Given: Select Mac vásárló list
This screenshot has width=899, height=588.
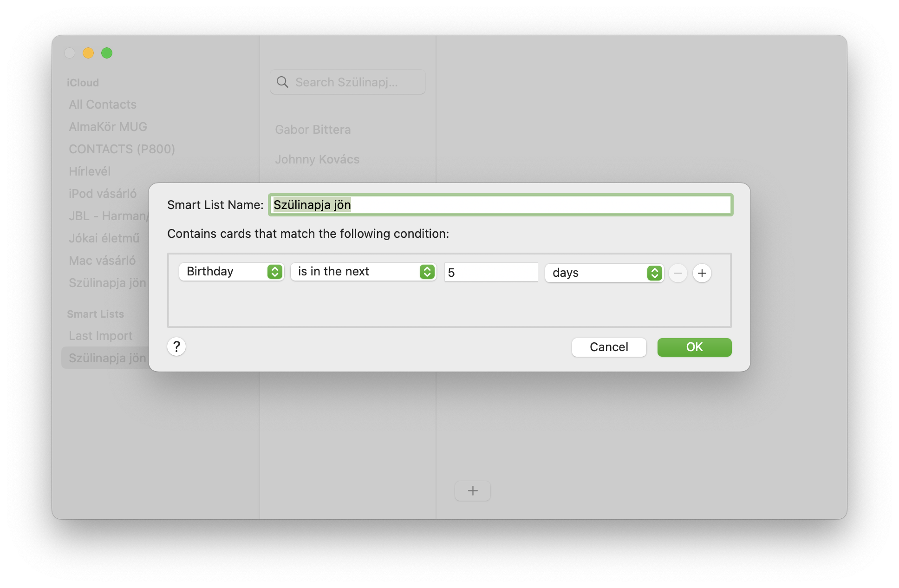Looking at the screenshot, I should coord(102,261).
